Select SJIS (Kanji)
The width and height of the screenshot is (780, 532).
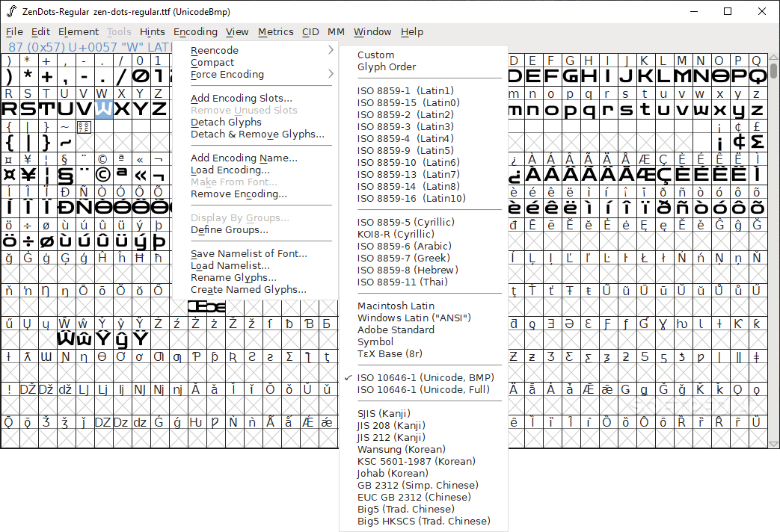tap(384, 412)
